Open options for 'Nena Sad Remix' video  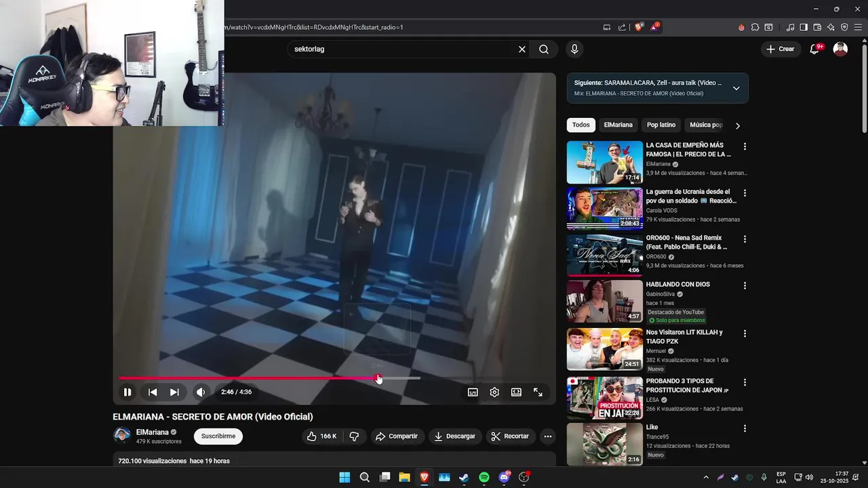click(x=745, y=239)
